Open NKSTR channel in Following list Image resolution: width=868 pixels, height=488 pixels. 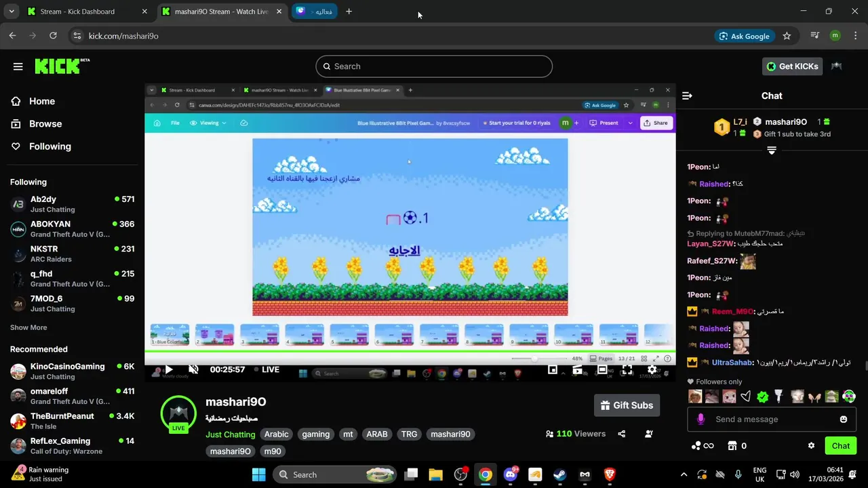[72, 253]
